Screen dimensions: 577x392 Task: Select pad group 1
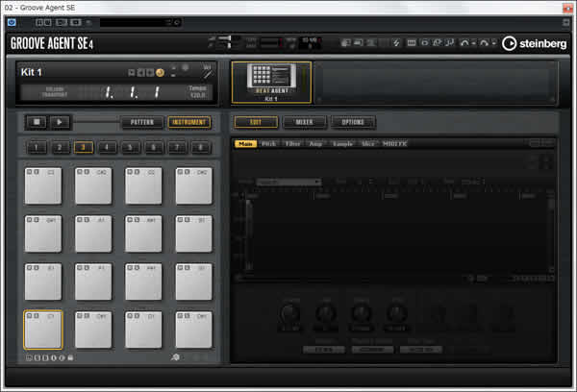pyautogui.click(x=37, y=147)
